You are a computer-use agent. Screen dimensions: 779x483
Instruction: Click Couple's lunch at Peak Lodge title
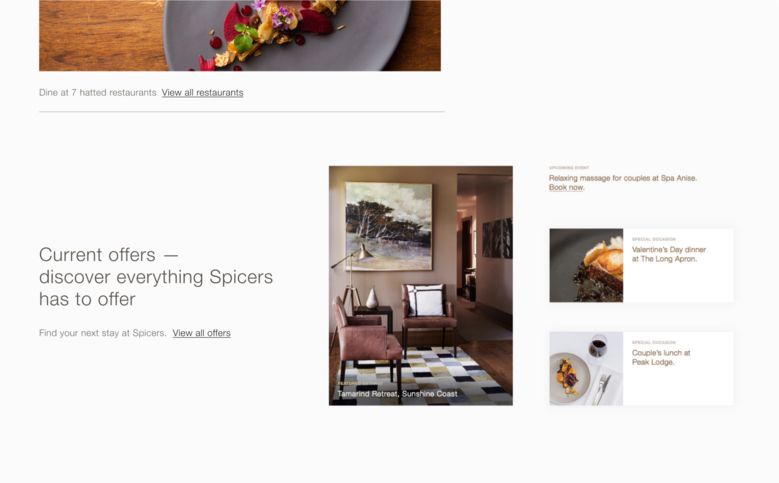pos(661,357)
